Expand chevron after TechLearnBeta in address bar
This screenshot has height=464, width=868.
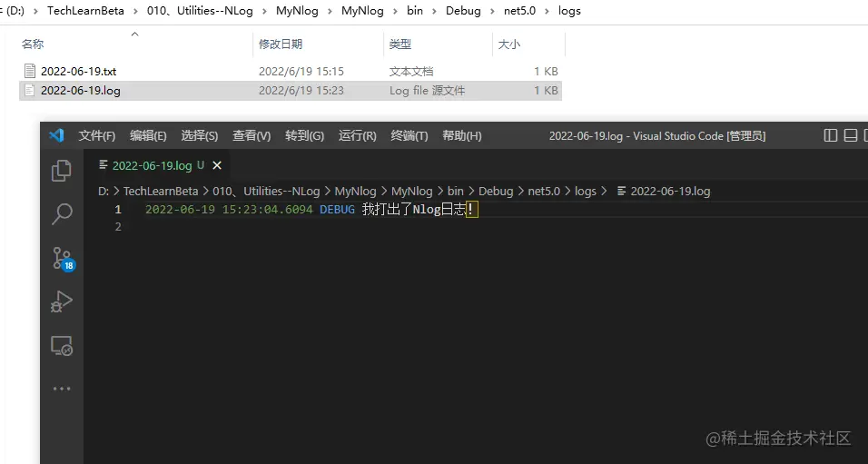135,11
